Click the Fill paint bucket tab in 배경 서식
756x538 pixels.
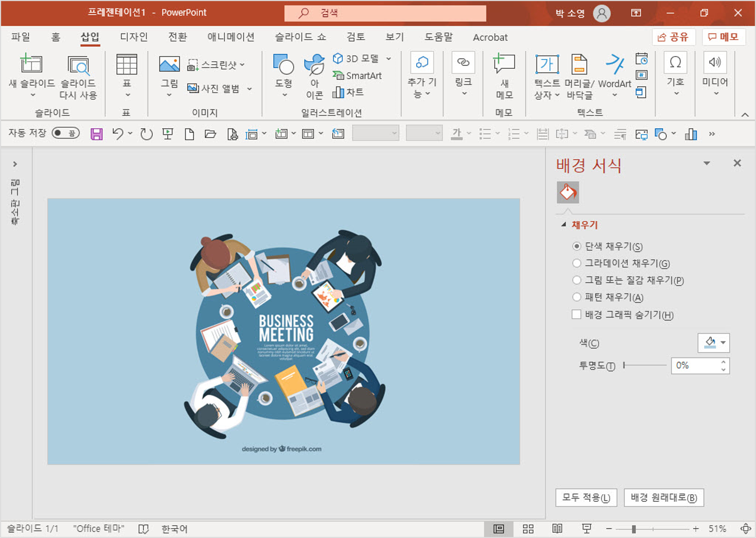(x=567, y=193)
